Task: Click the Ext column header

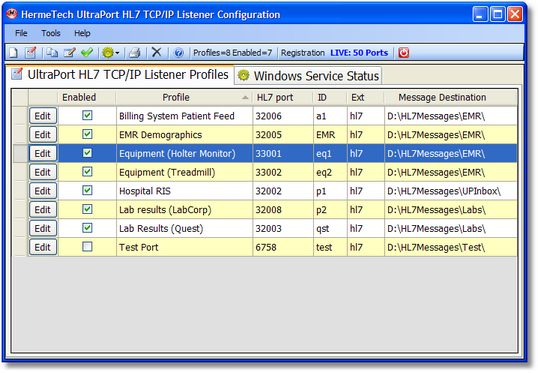Action: tap(365, 97)
